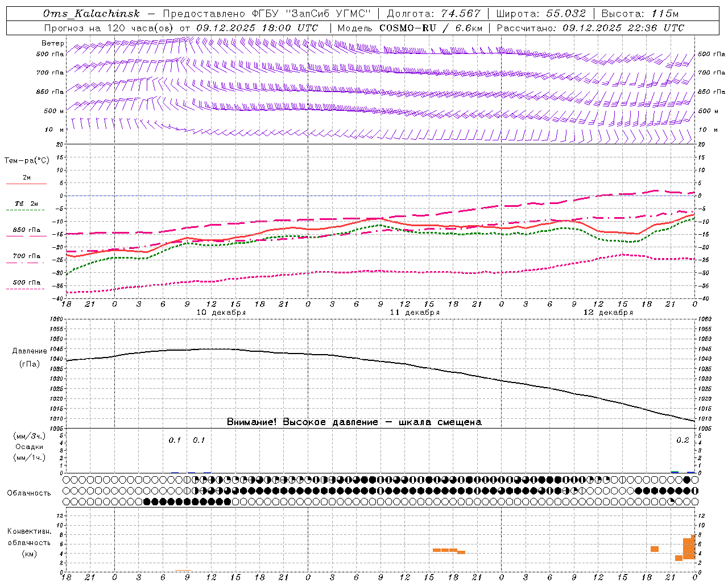
Task: Click the provider text ФГБУ "ЗапСиб УГМС"
Action: tap(311, 14)
